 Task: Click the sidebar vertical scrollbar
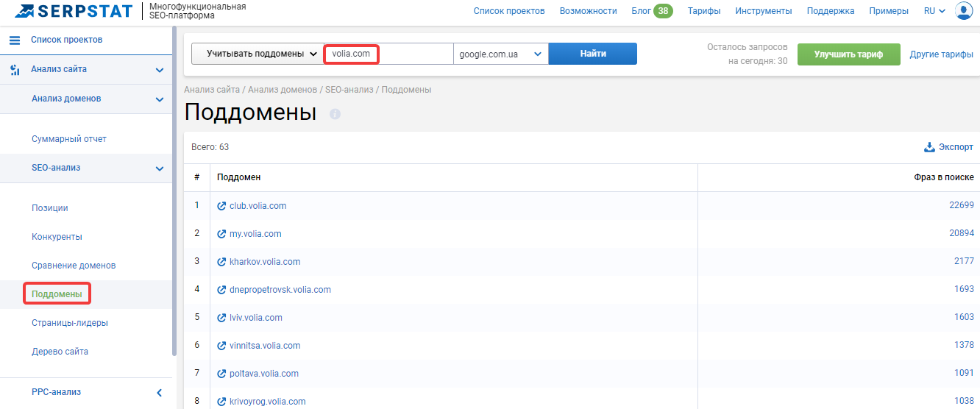coord(174,191)
